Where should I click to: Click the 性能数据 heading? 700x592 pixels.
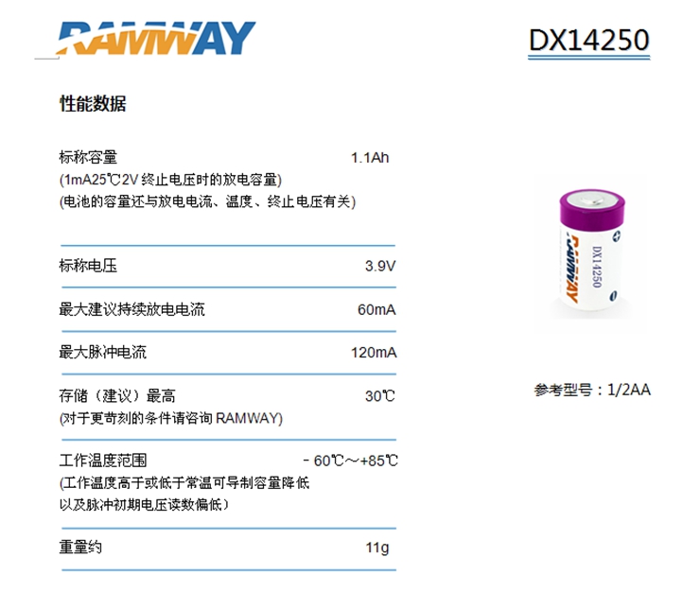click(93, 104)
